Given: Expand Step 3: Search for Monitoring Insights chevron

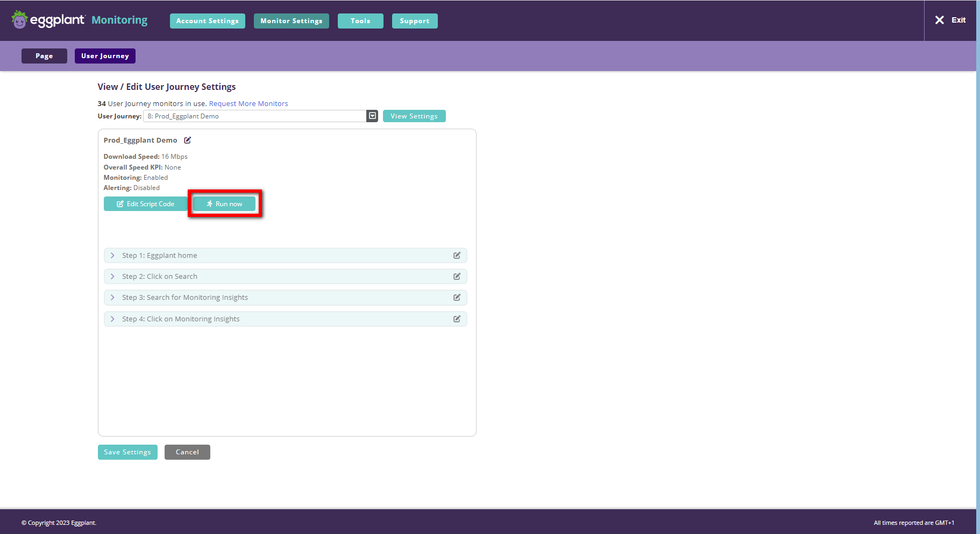Looking at the screenshot, I should pyautogui.click(x=112, y=297).
